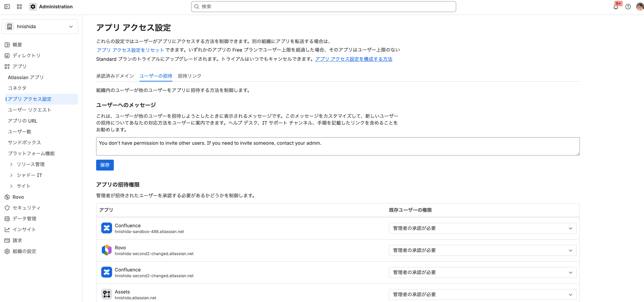The image size is (644, 302).
Task: Open permission dropdown for Rovo
Action: pyautogui.click(x=482, y=250)
